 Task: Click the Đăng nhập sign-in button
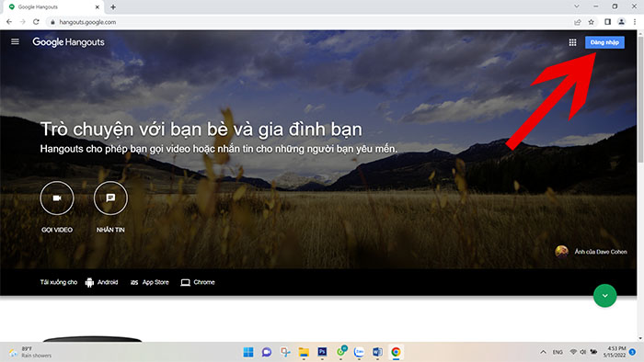(604, 42)
